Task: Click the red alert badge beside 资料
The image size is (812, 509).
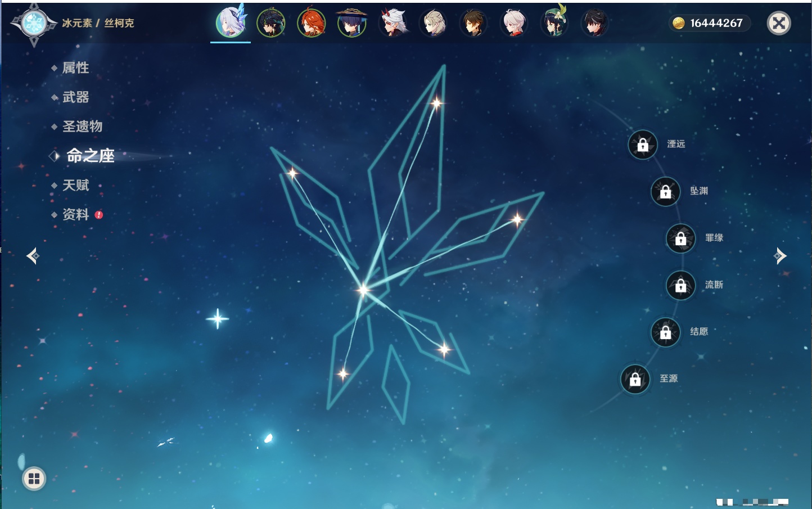Action: click(99, 214)
